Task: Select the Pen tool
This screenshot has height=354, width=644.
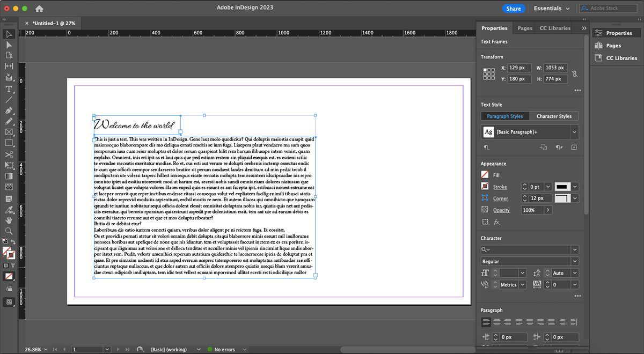Action: click(9, 110)
